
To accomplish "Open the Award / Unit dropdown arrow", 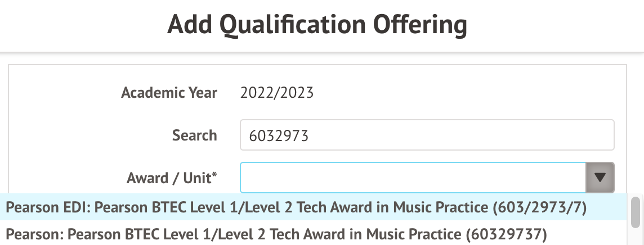I will point(600,178).
